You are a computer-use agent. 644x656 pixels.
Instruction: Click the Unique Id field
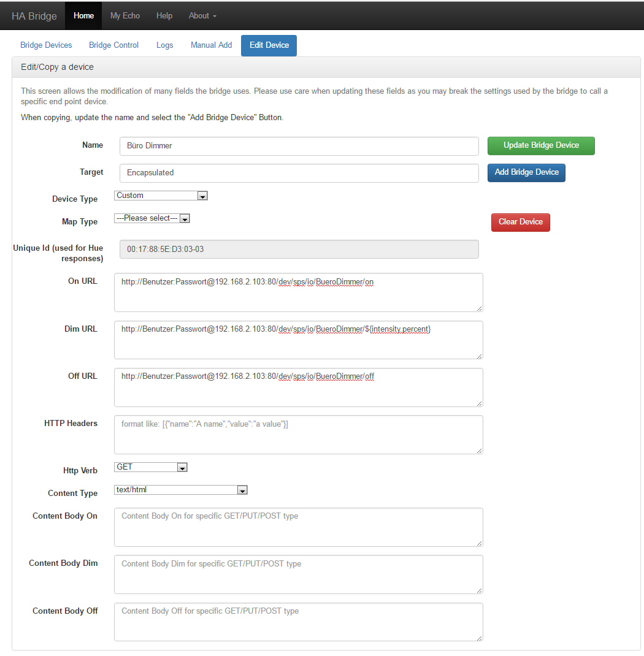(x=299, y=249)
